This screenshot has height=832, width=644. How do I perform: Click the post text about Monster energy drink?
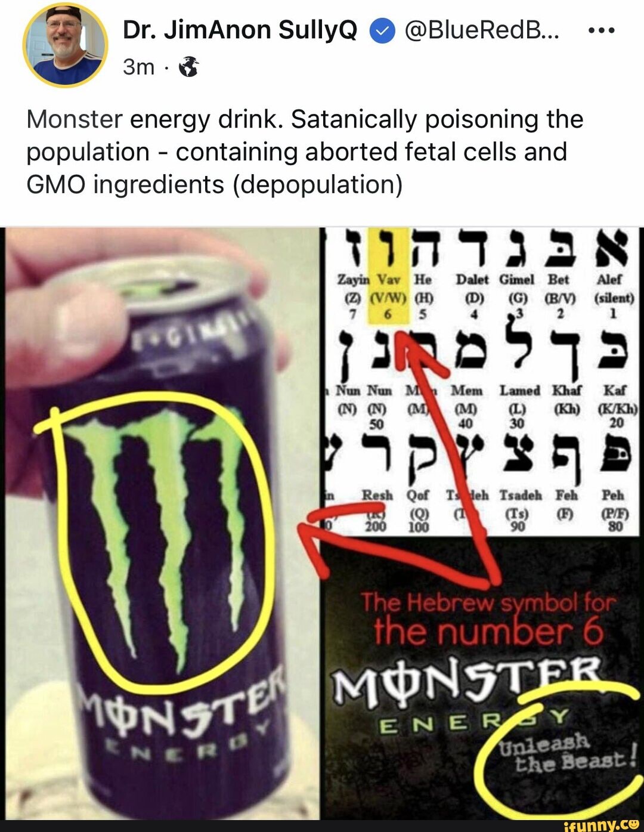coord(305,152)
